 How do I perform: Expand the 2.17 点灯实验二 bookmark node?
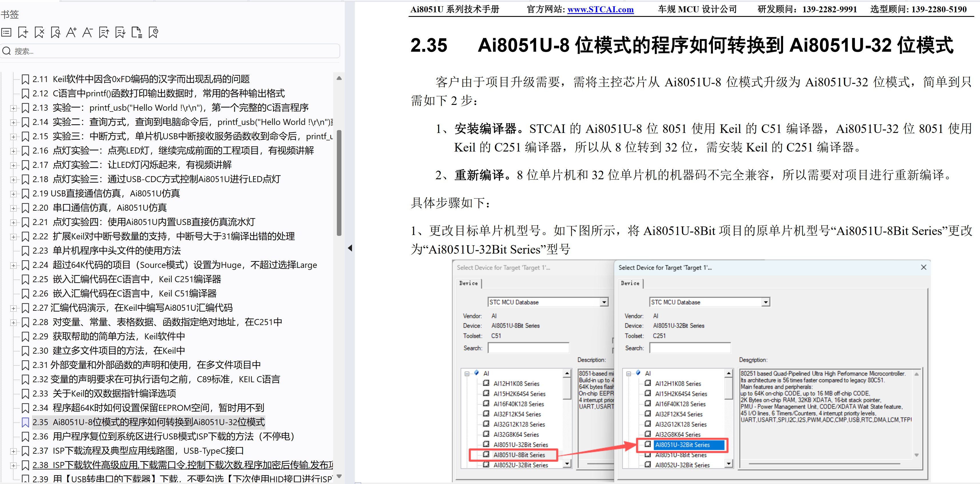coord(14,165)
